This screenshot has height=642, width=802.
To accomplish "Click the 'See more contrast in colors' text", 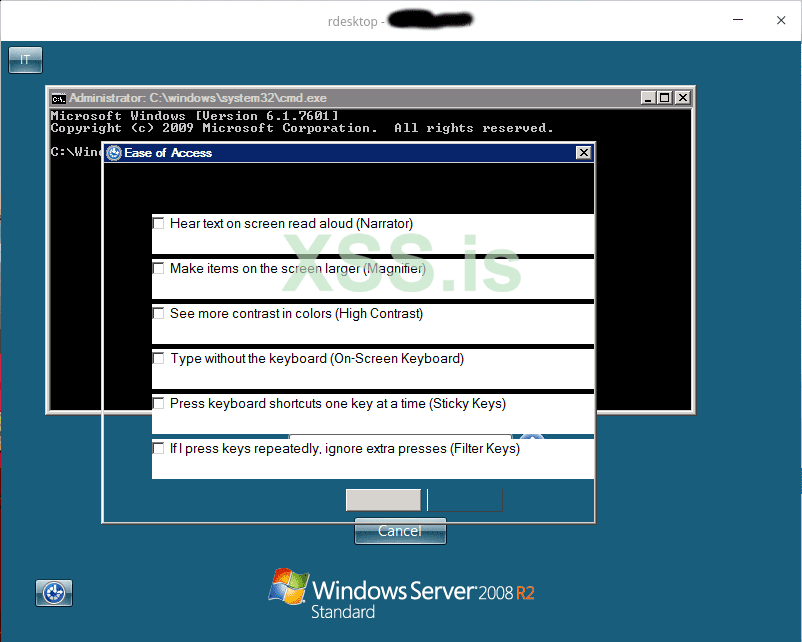I will pyautogui.click(x=251, y=314).
